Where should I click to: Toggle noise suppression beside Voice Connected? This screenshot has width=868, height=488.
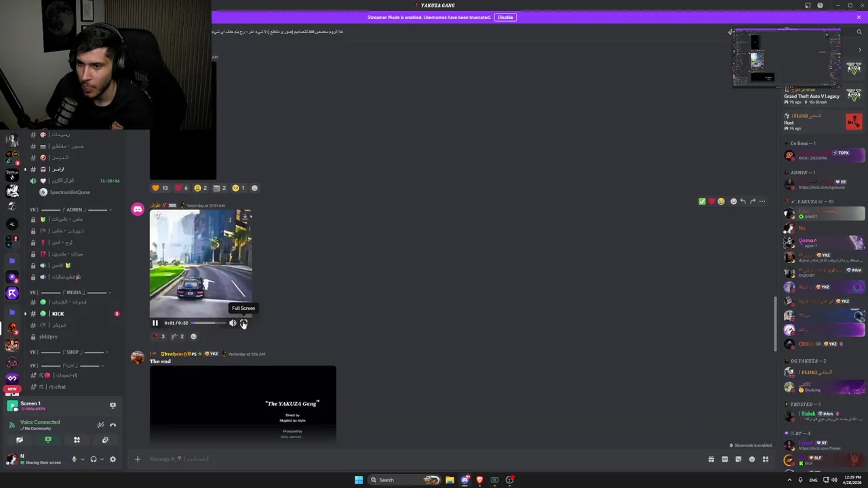tap(100, 425)
